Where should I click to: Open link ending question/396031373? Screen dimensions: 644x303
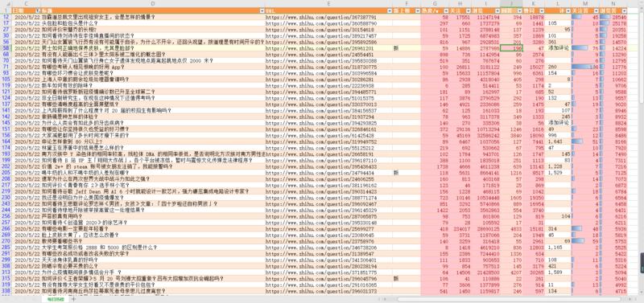(320, 291)
